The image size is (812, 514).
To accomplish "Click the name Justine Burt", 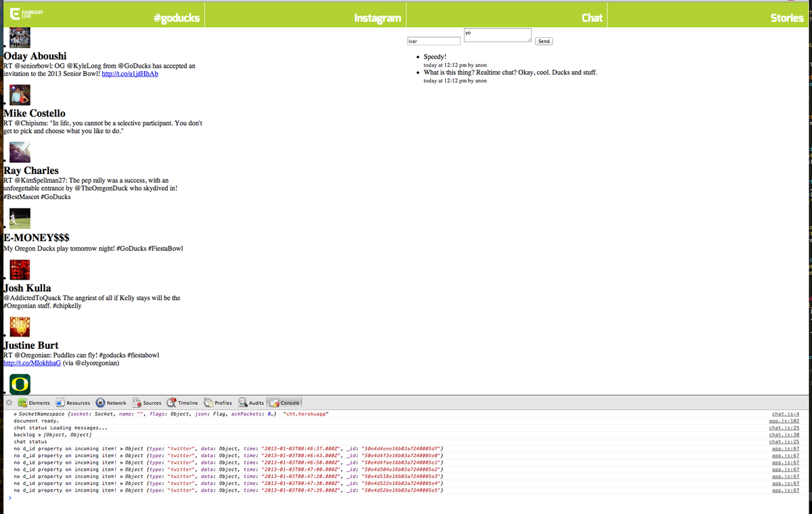I will (31, 345).
